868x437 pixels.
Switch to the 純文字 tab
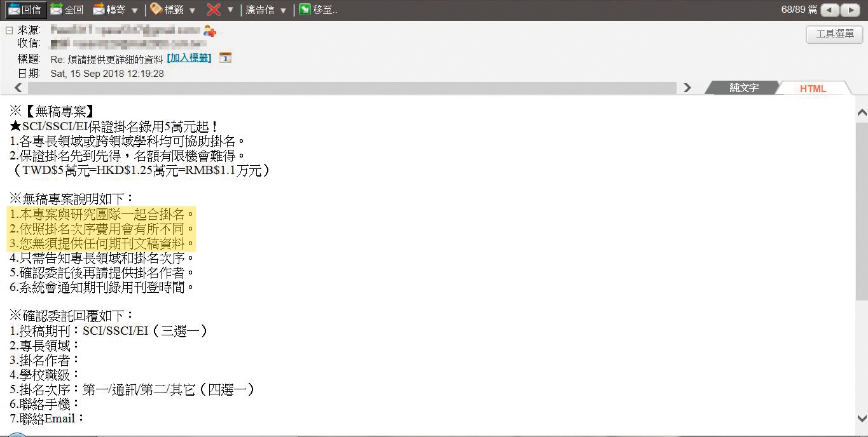click(743, 88)
